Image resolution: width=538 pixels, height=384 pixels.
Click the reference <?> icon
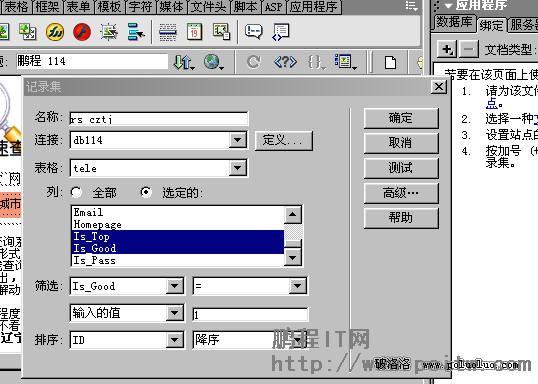pos(285,62)
